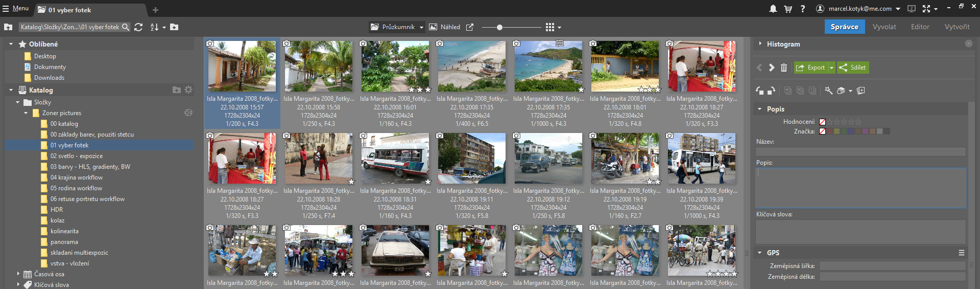This screenshot has width=980, height=289.
Task: Open the main Menu
Action: 15,8
